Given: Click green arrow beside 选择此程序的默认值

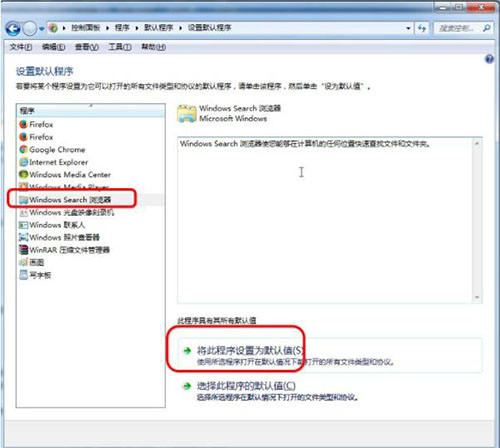Looking at the screenshot, I should point(187,386).
